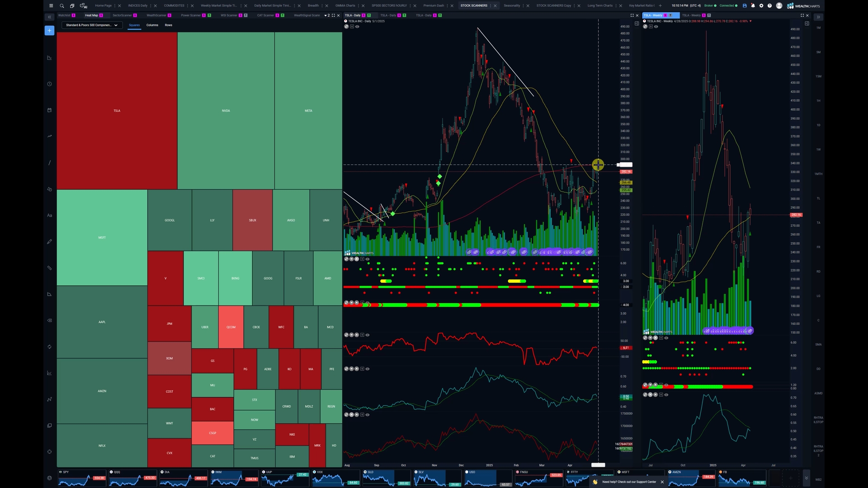Open the ruler measure tool in the left sidebar

click(49, 268)
